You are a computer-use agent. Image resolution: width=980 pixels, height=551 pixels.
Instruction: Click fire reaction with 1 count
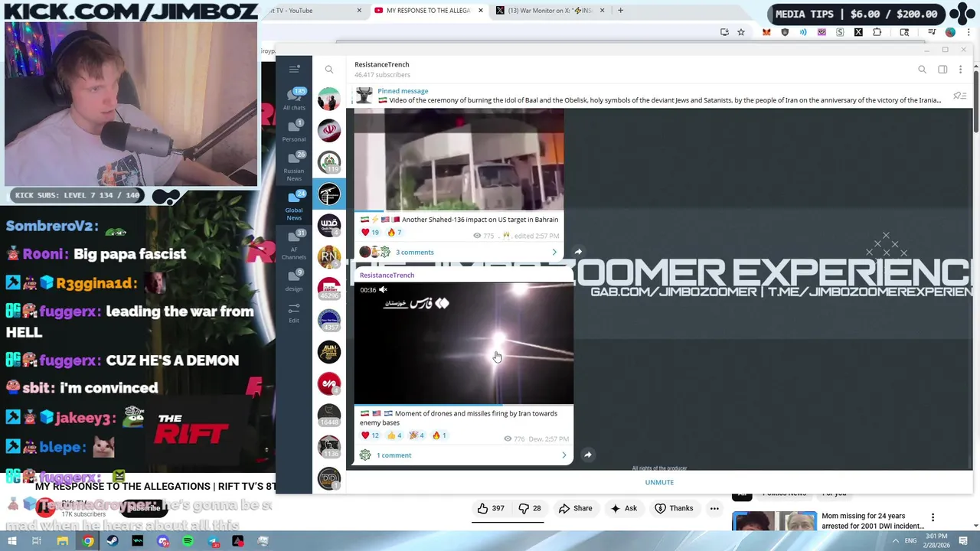point(439,435)
